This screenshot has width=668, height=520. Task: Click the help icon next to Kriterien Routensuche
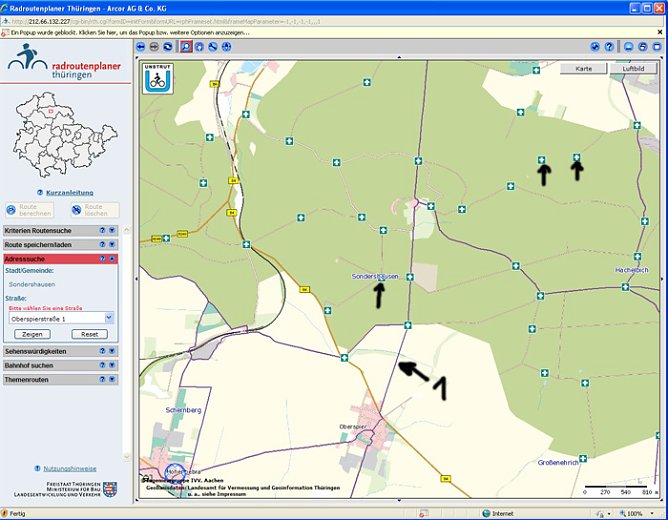102,230
